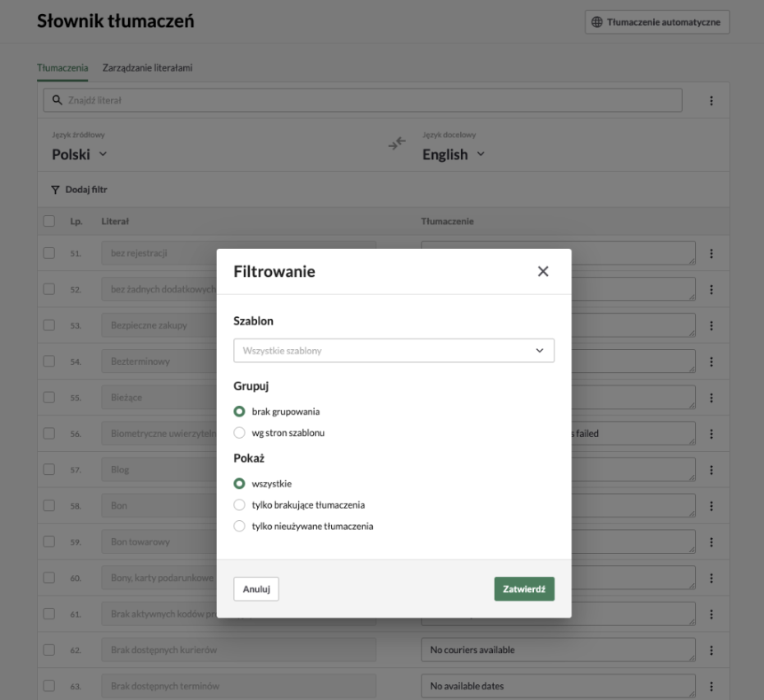Click the funnel icon beside Dodaj filtr
This screenshot has width=764, height=700.
(x=55, y=190)
